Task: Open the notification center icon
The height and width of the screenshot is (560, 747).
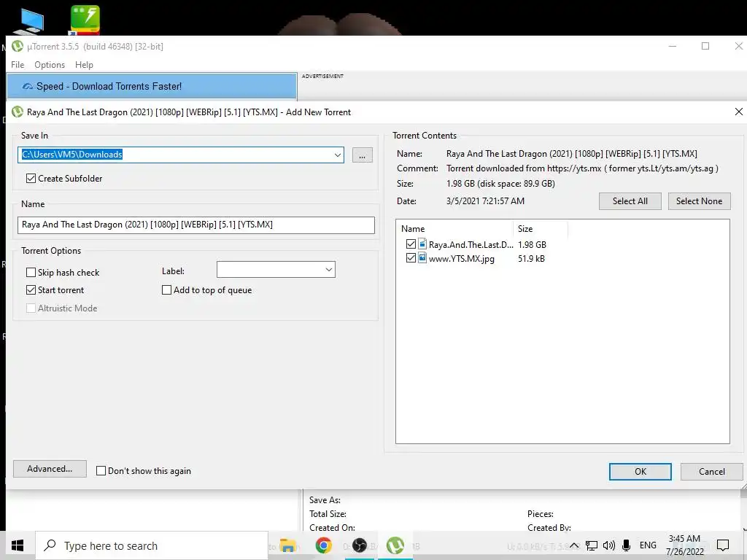Action: 723,545
